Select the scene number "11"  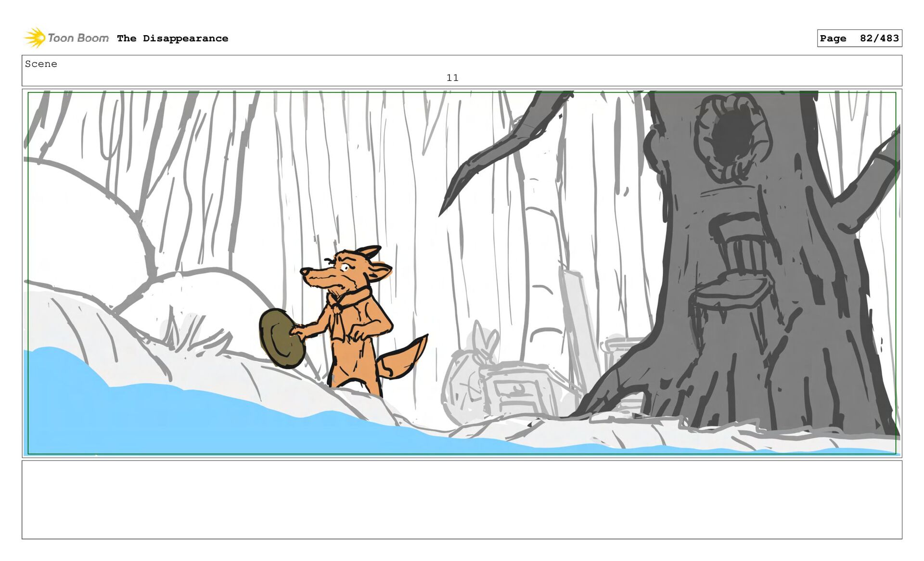pos(452,78)
